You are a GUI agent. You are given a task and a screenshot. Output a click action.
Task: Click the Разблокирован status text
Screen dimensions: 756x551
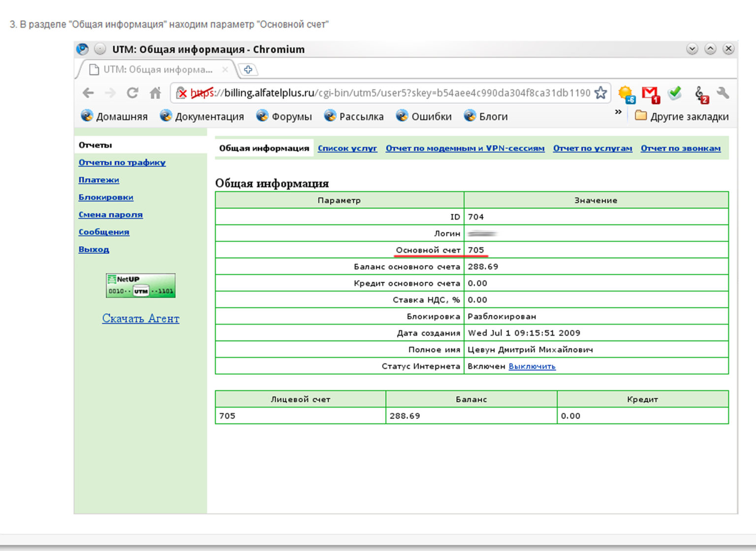point(502,317)
